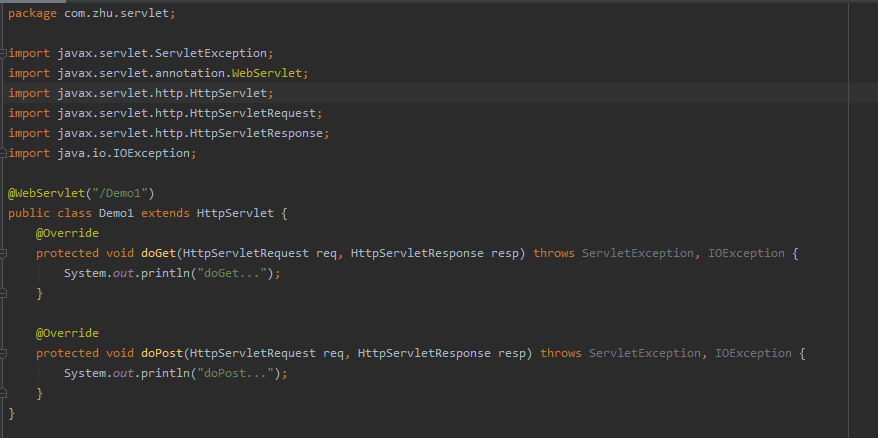
Task: Collapse the doGet method using its gutter fold marker
Action: [3, 253]
